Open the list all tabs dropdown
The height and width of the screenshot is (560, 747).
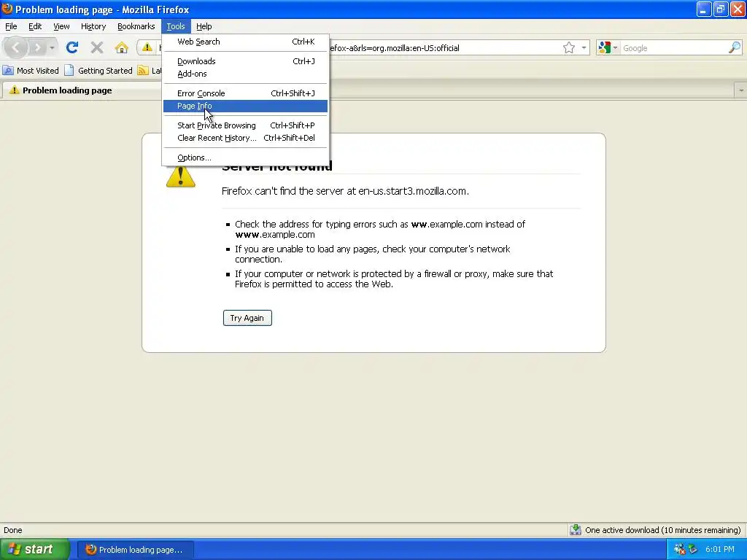740,90
